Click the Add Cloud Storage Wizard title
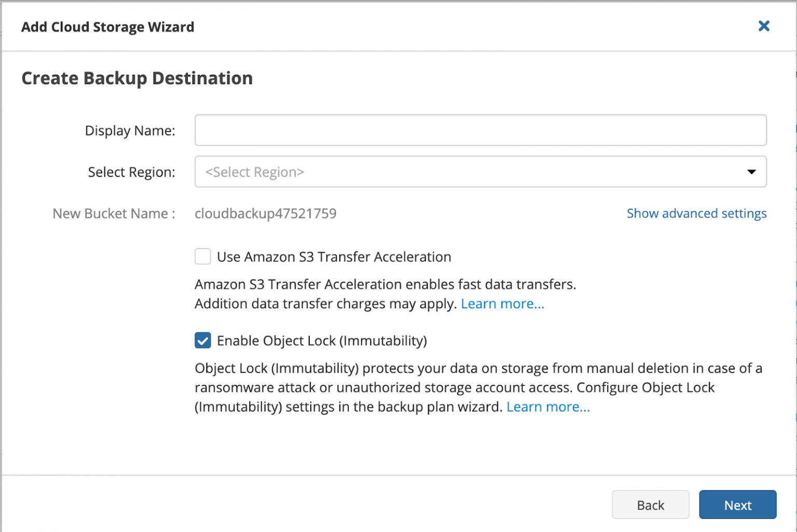This screenshot has height=532, width=797. [x=107, y=26]
